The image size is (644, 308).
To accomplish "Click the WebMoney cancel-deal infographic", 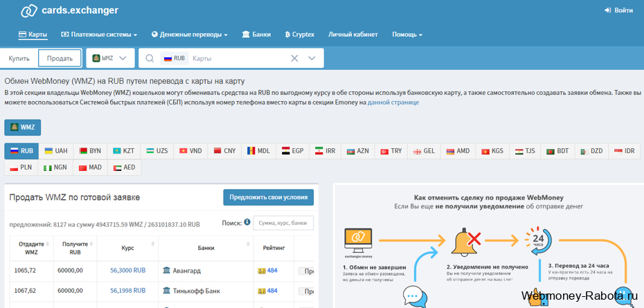I will (488, 246).
